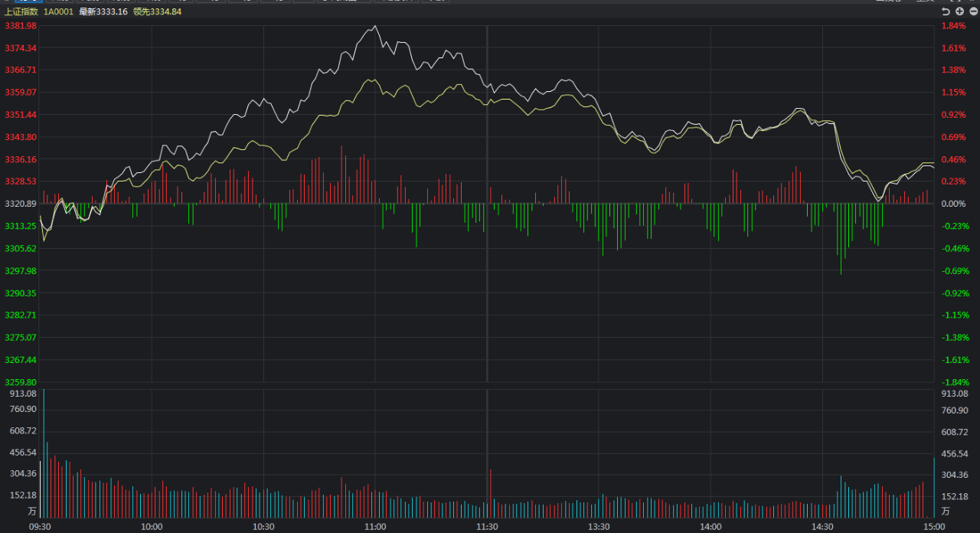Click the 11:00 time axis marker
This screenshot has height=533, width=980.
pos(375,527)
